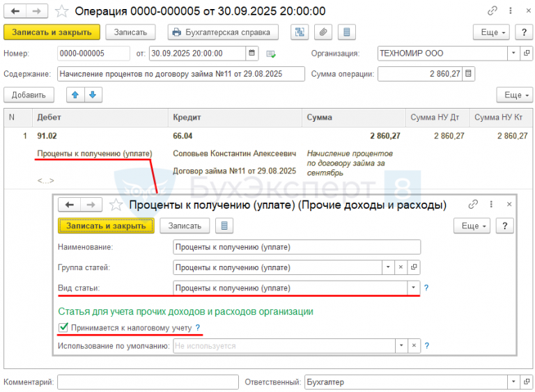The image size is (535, 392).
Task: Click the Сумма операции field 2 860,27
Action: (x=420, y=74)
